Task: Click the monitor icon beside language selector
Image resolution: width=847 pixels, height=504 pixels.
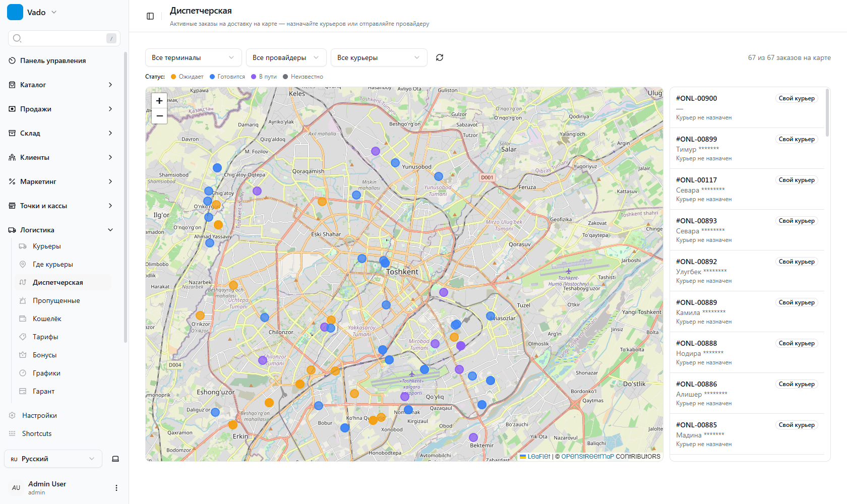Action: click(115, 459)
